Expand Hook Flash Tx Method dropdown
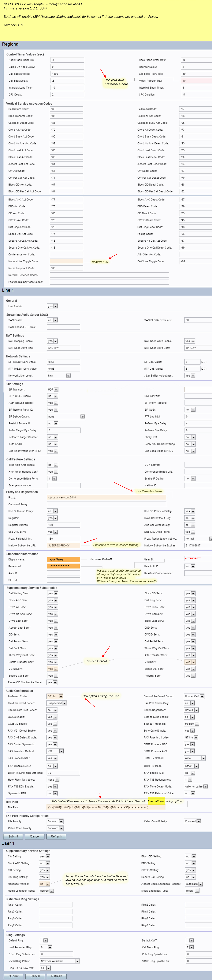 coord(53,780)
